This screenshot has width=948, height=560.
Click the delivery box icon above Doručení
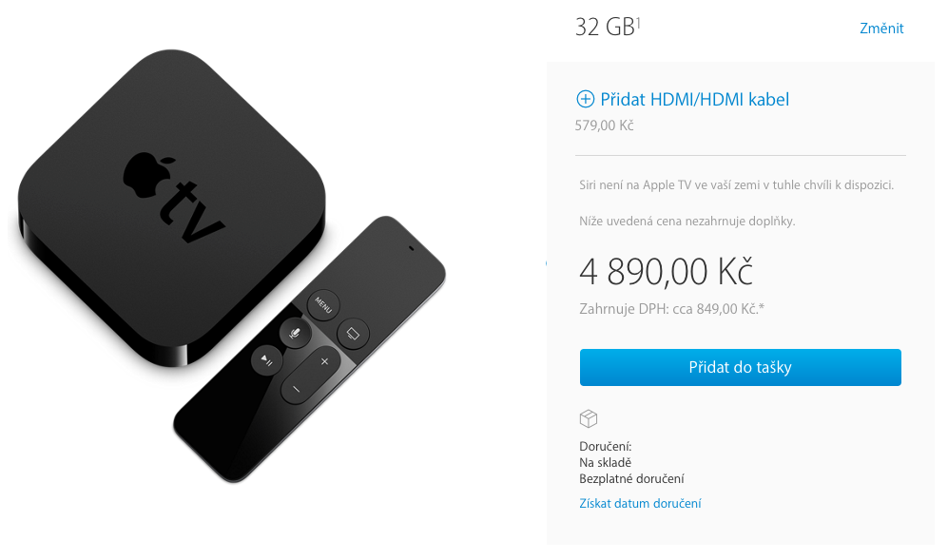[589, 418]
